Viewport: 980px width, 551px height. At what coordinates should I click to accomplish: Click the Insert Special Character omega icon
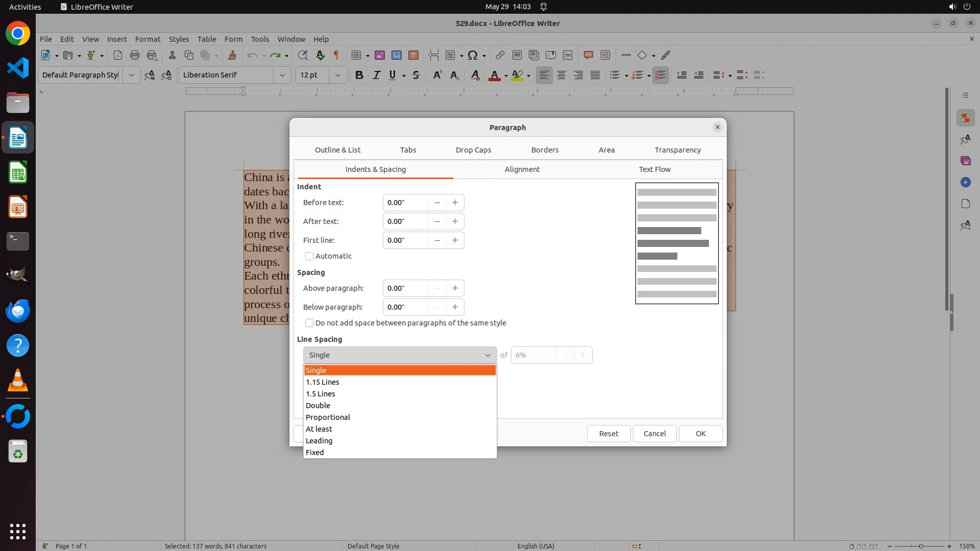tap(473, 55)
